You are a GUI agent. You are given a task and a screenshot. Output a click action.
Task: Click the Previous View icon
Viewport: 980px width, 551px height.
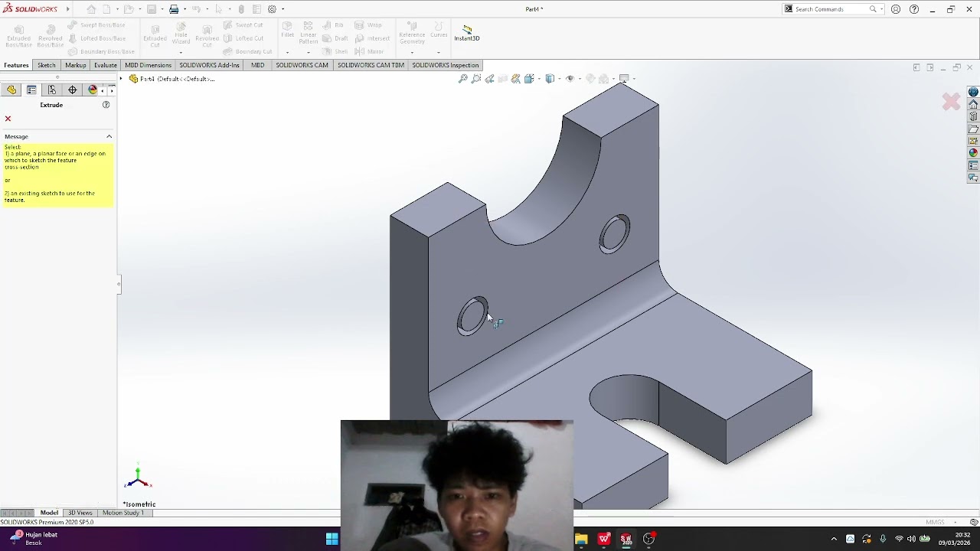coord(490,78)
